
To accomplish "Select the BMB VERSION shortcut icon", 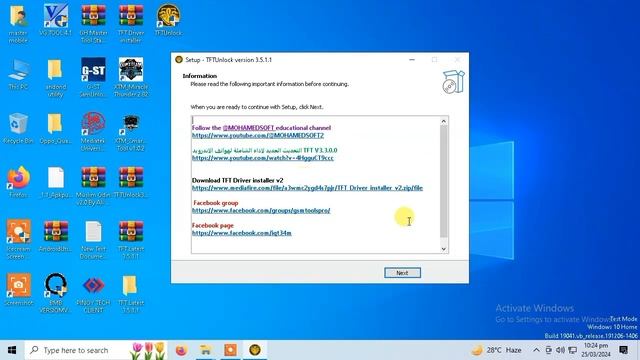I will (56, 293).
